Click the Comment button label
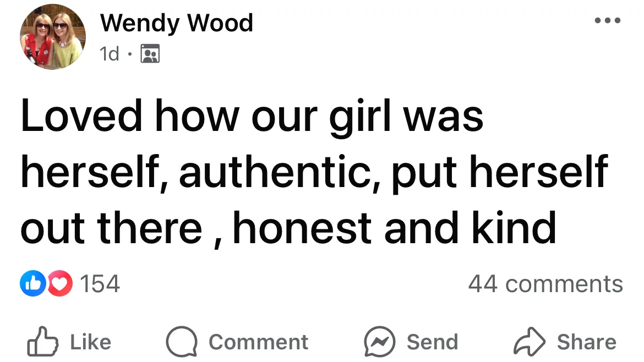The image size is (644, 362). (258, 342)
